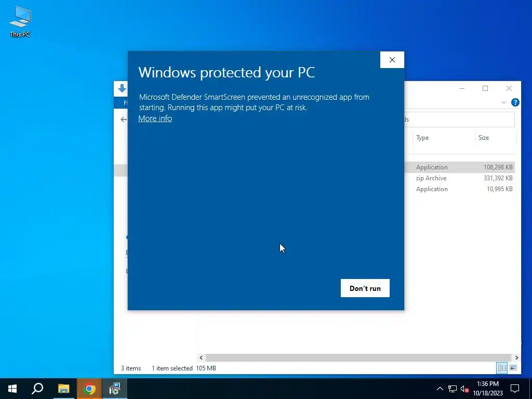
Task: Switch to large icons view layout
Action: tap(513, 368)
